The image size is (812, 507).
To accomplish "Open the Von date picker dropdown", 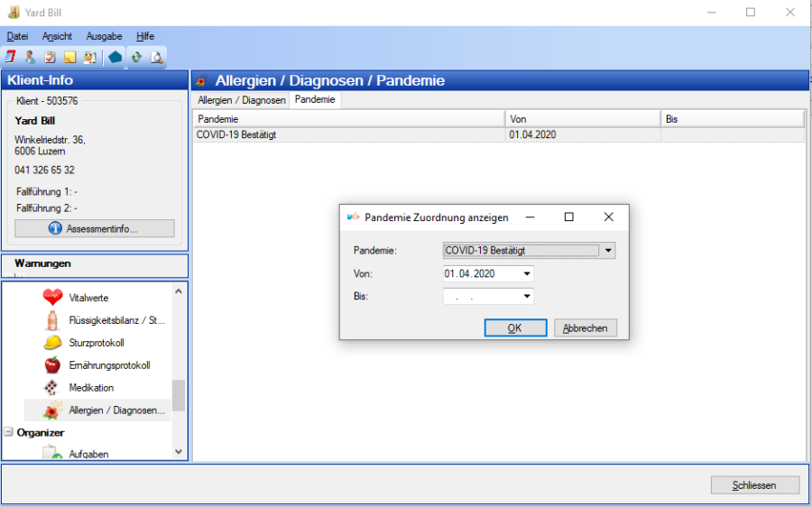I will click(527, 273).
